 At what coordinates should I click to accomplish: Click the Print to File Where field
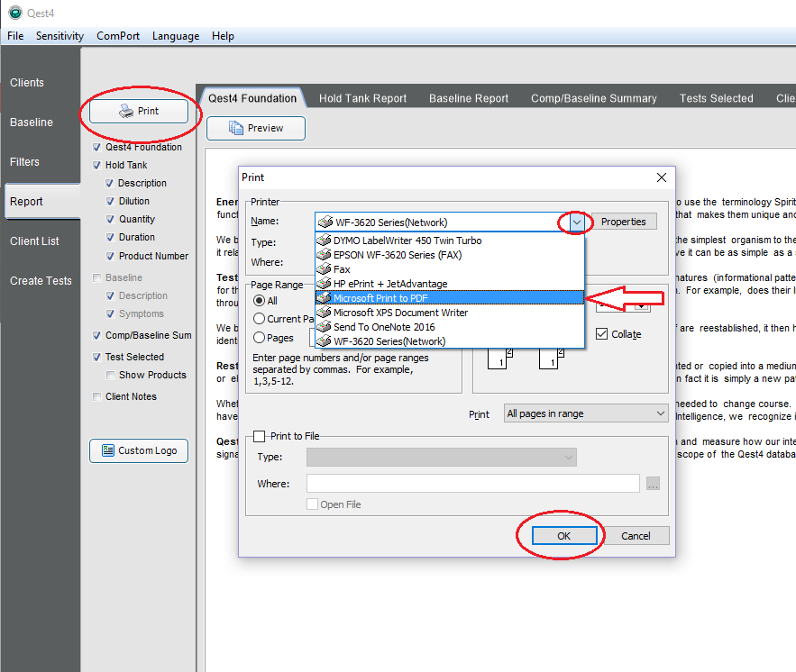tap(472, 484)
